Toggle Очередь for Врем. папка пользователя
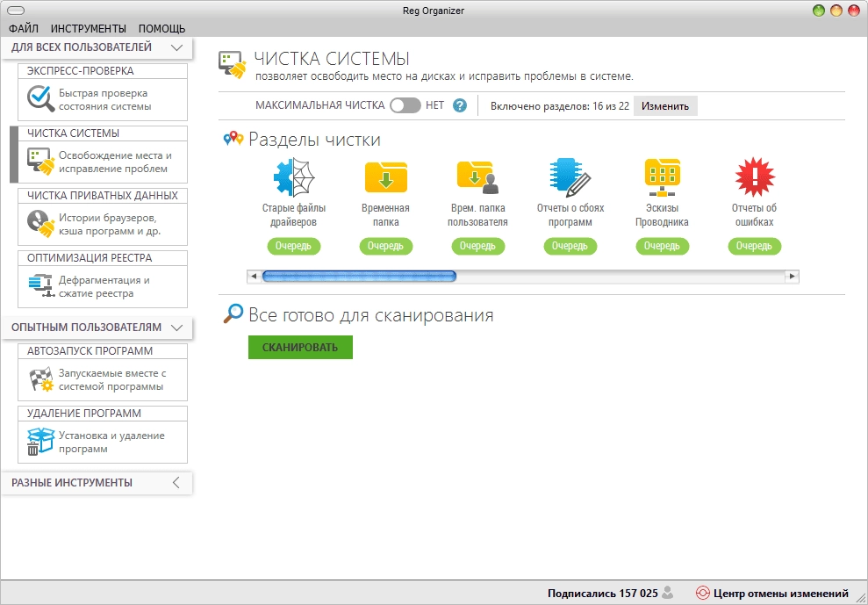The height and width of the screenshot is (605, 868). click(478, 246)
